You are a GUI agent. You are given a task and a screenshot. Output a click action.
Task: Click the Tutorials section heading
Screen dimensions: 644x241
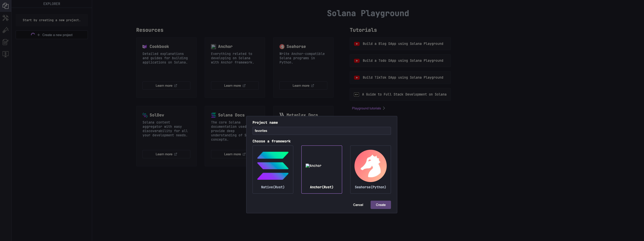pos(363,30)
